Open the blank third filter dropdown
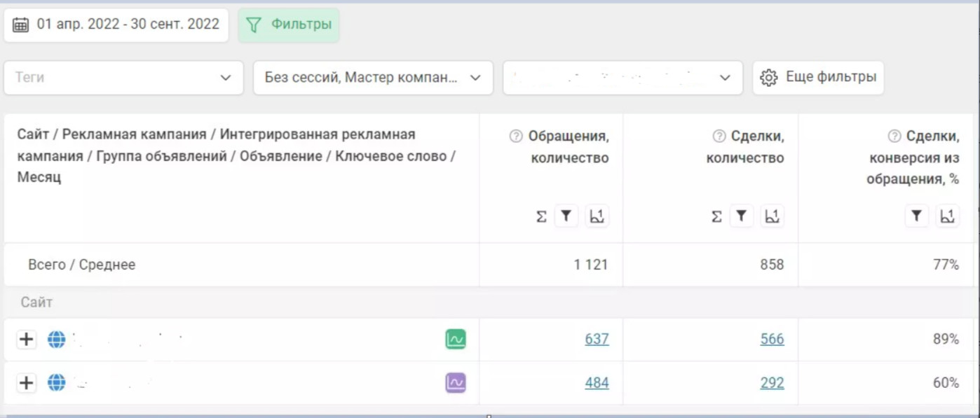The height and width of the screenshot is (418, 980). click(622, 78)
